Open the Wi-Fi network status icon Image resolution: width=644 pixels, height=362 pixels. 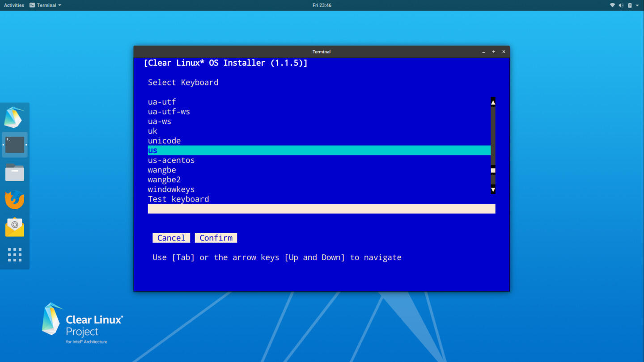pos(612,5)
